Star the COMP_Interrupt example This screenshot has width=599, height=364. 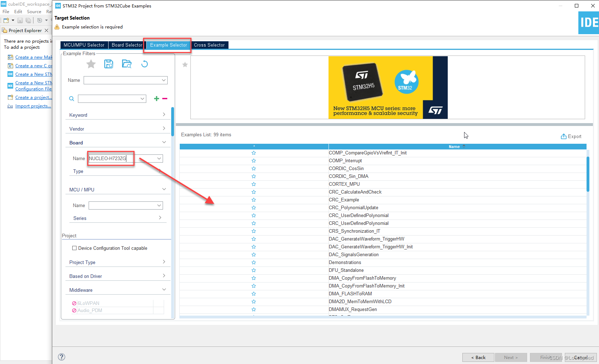coord(254,160)
